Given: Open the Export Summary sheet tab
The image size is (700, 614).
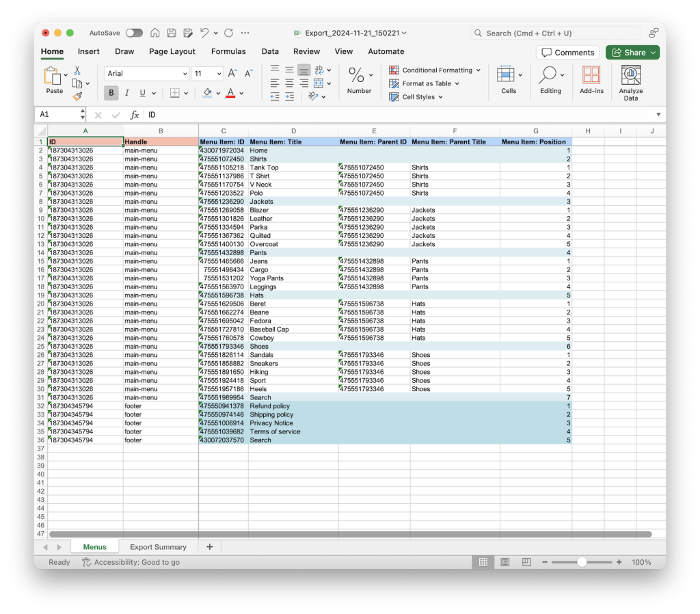Looking at the screenshot, I should coord(159,546).
